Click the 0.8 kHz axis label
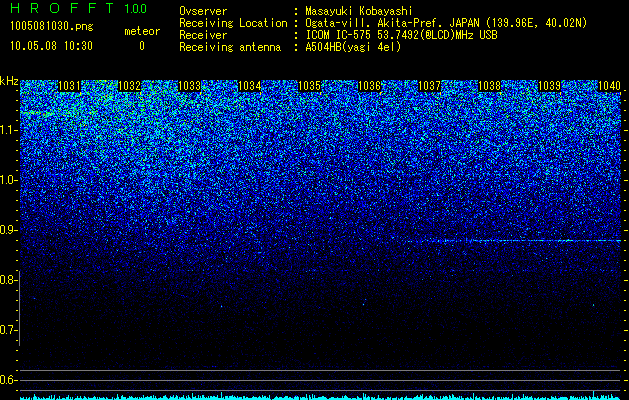The height and width of the screenshot is (400, 629). [x=7, y=280]
